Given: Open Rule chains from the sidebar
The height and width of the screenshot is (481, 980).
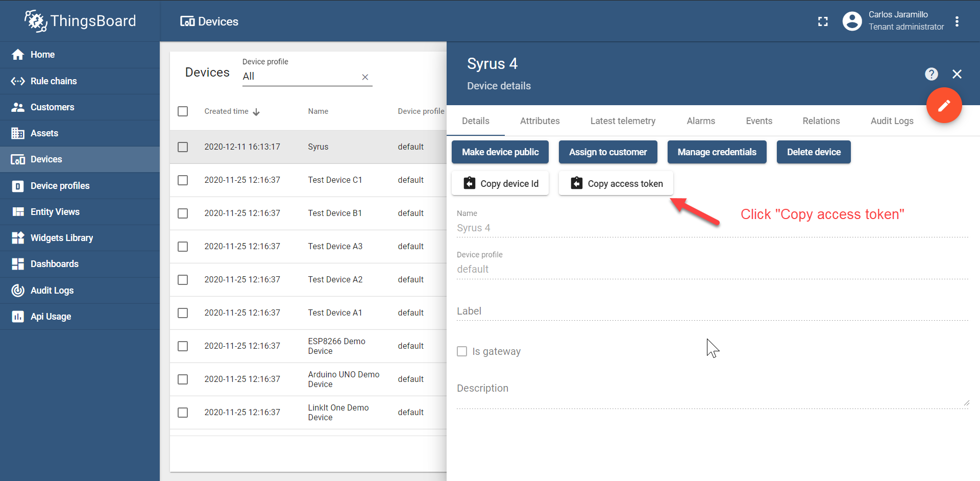Looking at the screenshot, I should 54,81.
